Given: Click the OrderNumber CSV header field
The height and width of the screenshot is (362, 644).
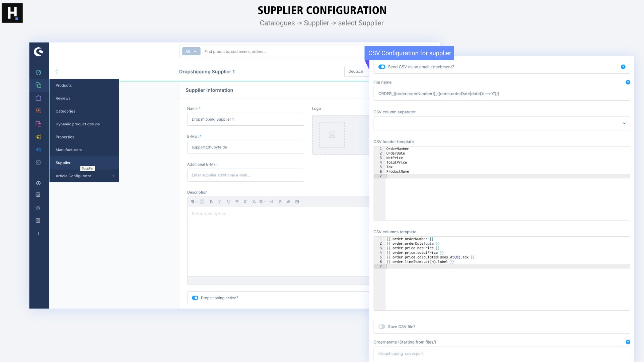Looking at the screenshot, I should (x=398, y=149).
